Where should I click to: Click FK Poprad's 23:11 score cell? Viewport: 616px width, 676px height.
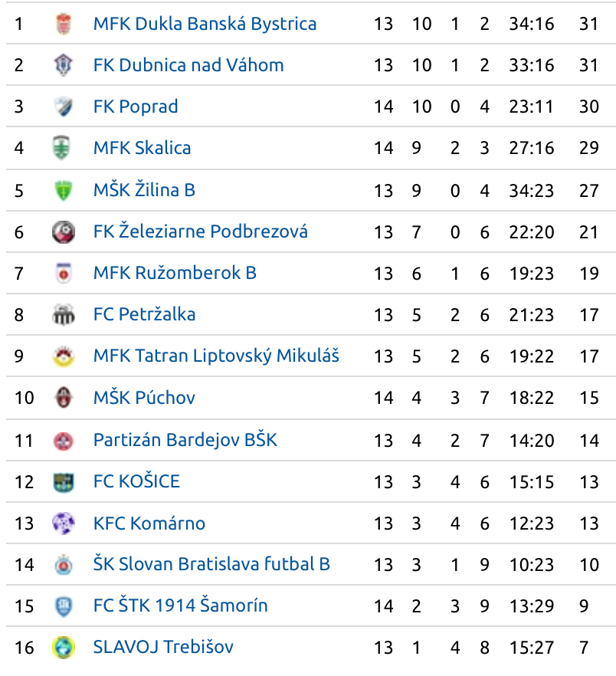(x=531, y=107)
